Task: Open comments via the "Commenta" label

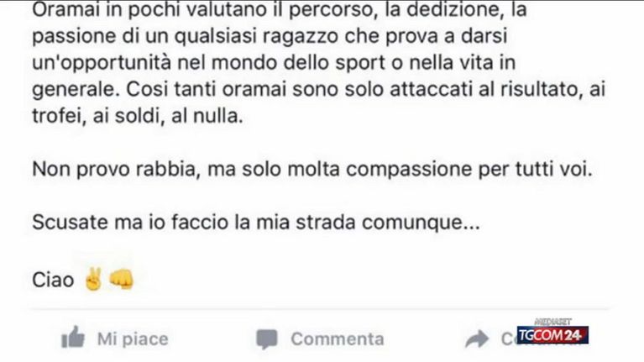Action: (x=338, y=339)
